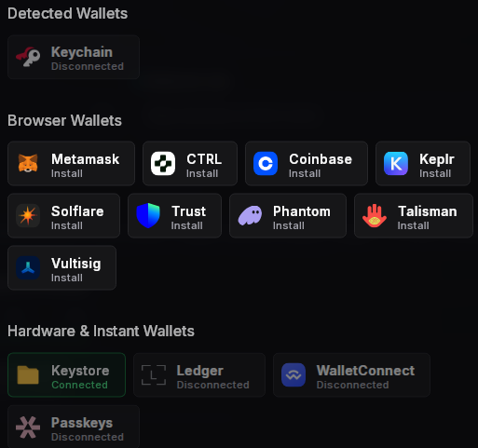
Task: Click the Vultisig logo icon
Action: [28, 267]
